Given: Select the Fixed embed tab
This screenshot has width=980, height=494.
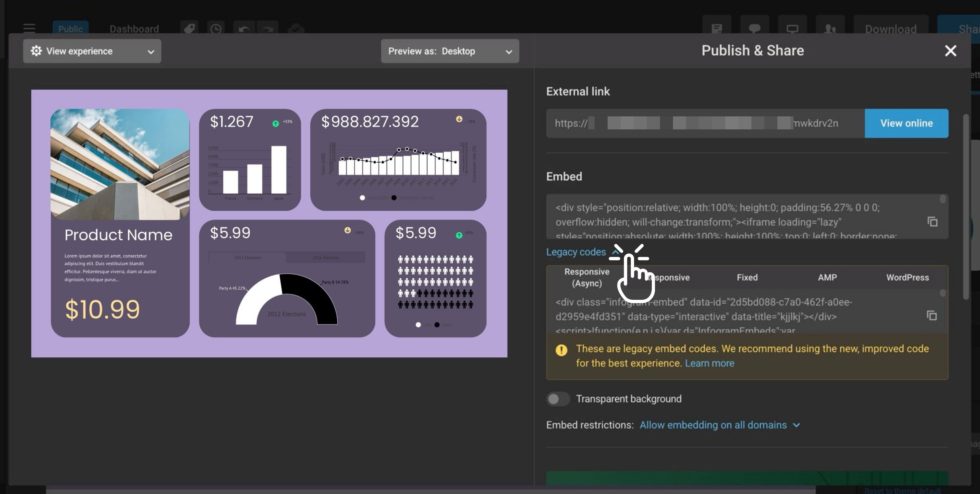Looking at the screenshot, I should [747, 277].
